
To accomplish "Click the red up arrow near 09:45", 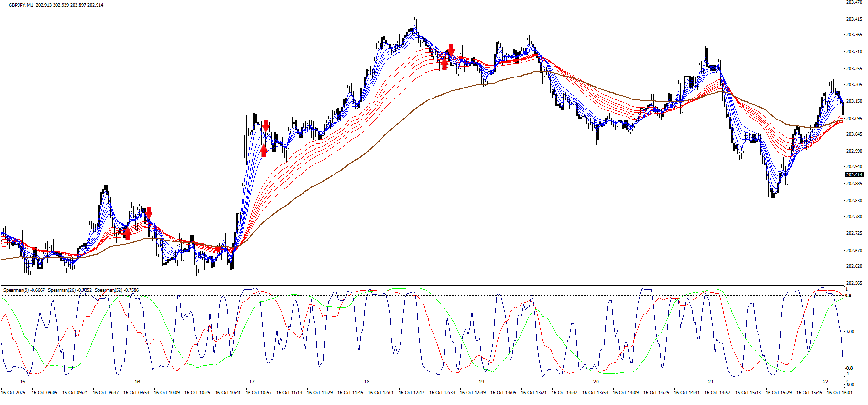I will (127, 233).
